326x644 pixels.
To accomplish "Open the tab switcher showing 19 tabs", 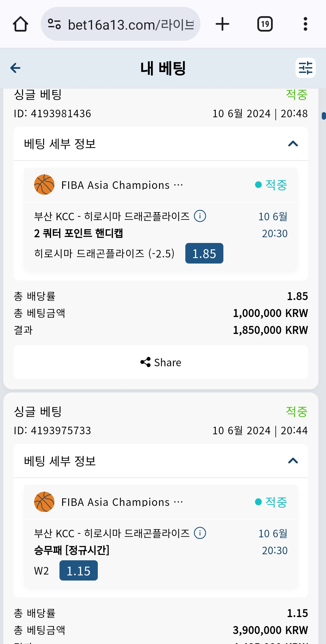I will (265, 24).
